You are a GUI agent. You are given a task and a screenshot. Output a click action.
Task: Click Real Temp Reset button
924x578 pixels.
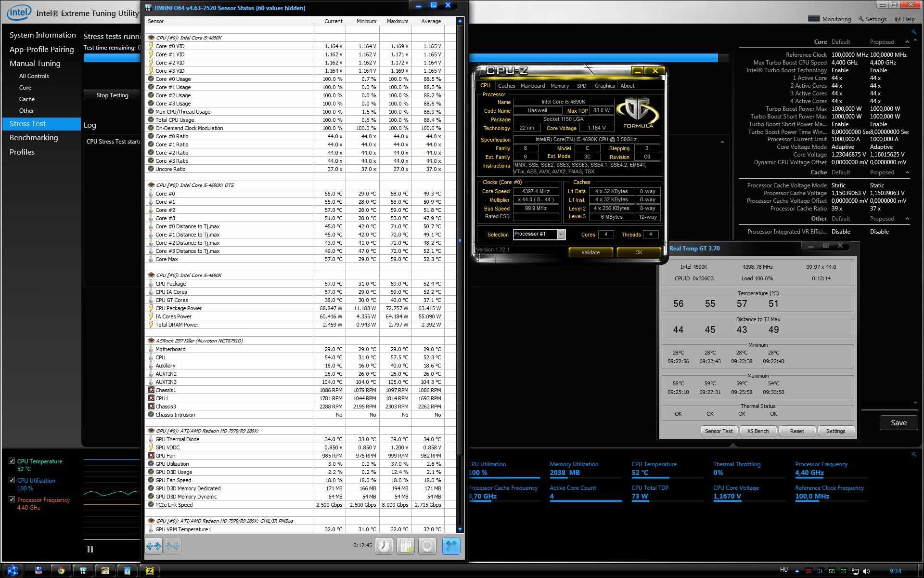(797, 431)
